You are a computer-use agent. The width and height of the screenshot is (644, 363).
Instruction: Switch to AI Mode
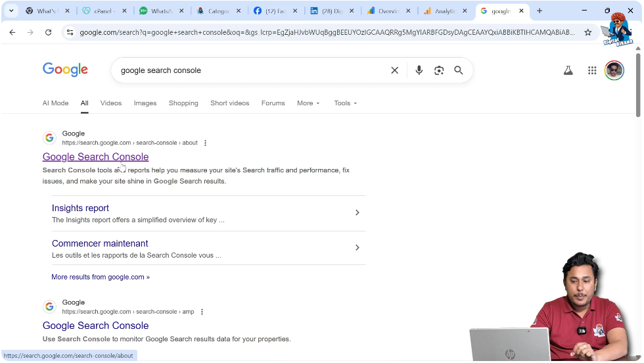(x=55, y=103)
